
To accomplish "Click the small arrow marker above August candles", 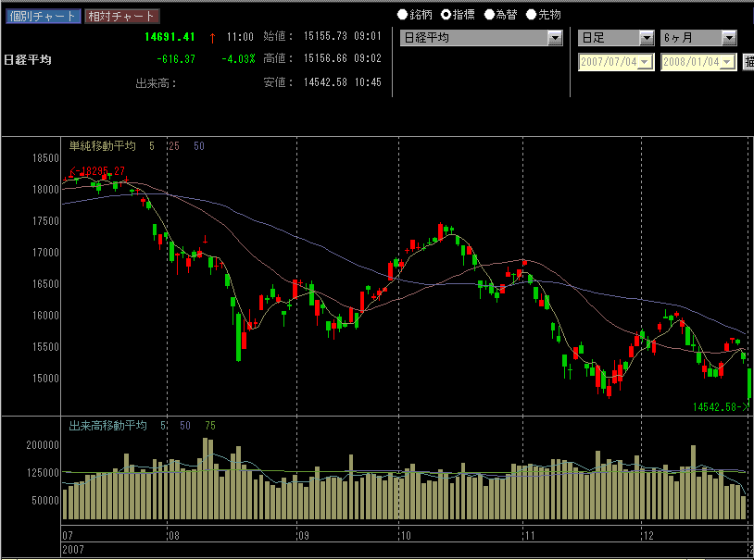I will (x=205, y=239).
